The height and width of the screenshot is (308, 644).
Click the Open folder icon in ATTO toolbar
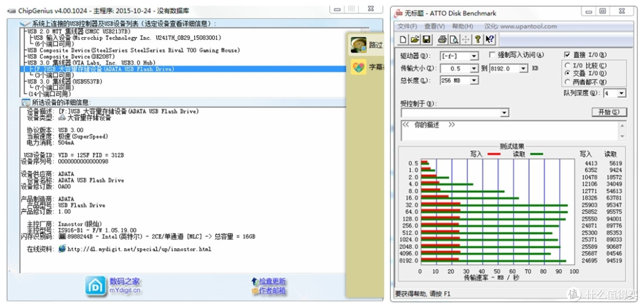[x=415, y=39]
